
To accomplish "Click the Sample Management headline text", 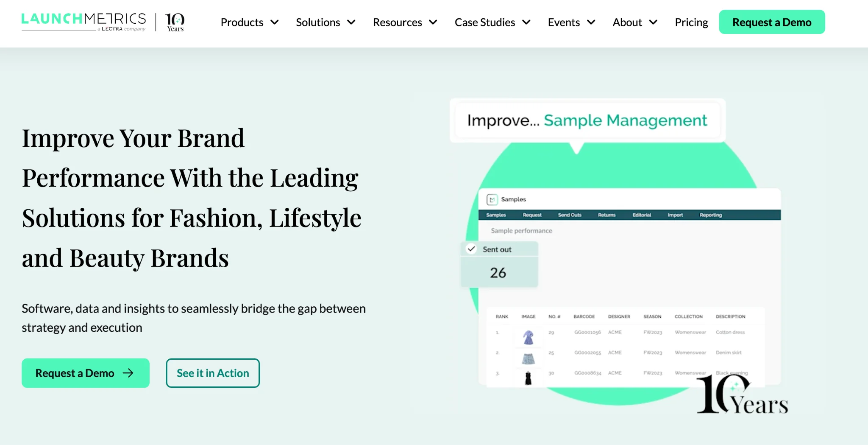I will click(x=626, y=120).
